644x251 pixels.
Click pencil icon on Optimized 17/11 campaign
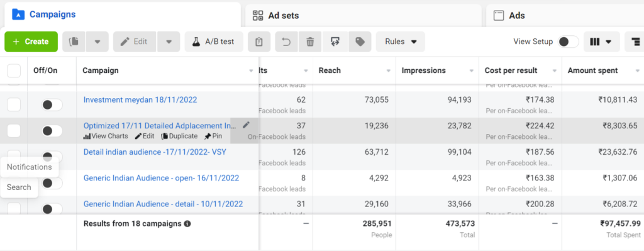click(x=246, y=125)
